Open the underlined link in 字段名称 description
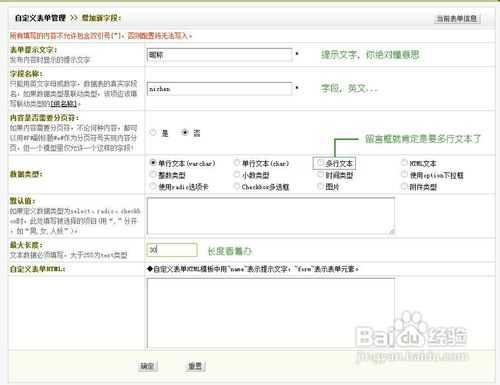The width and height of the screenshot is (500, 385). click(64, 104)
